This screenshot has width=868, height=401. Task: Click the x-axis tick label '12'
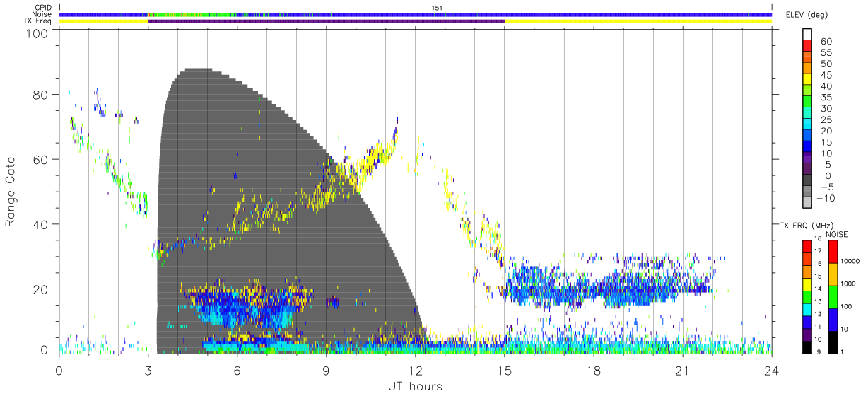(415, 371)
